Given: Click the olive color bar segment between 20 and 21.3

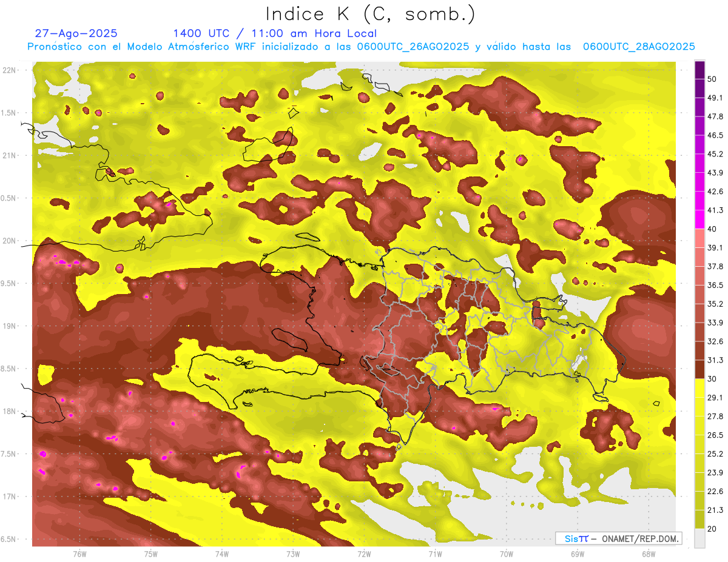Looking at the screenshot, I should click(x=699, y=520).
